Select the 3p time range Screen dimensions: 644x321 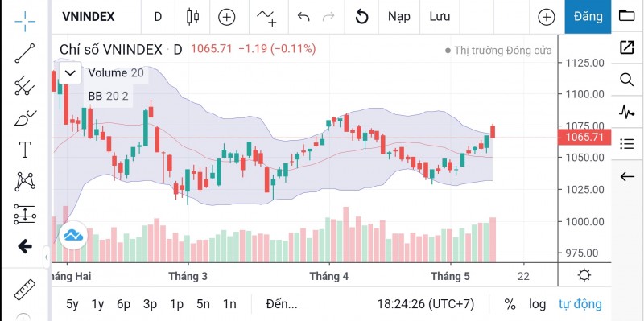tap(150, 304)
